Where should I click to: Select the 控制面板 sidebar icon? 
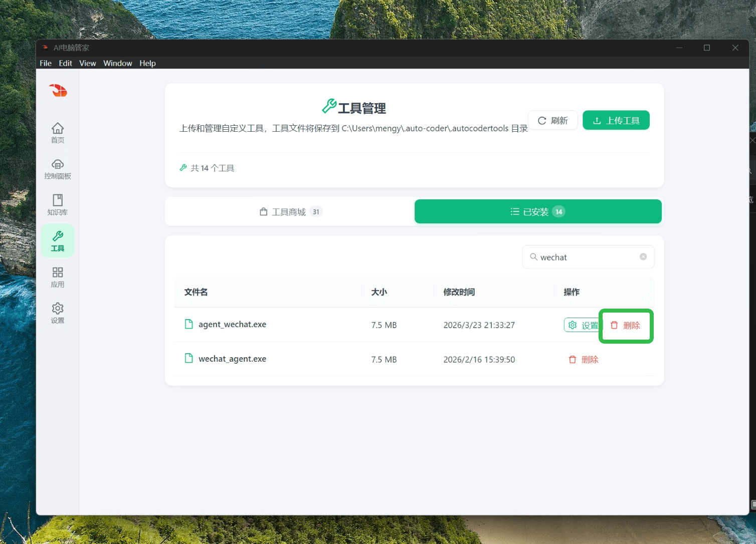pyautogui.click(x=57, y=169)
